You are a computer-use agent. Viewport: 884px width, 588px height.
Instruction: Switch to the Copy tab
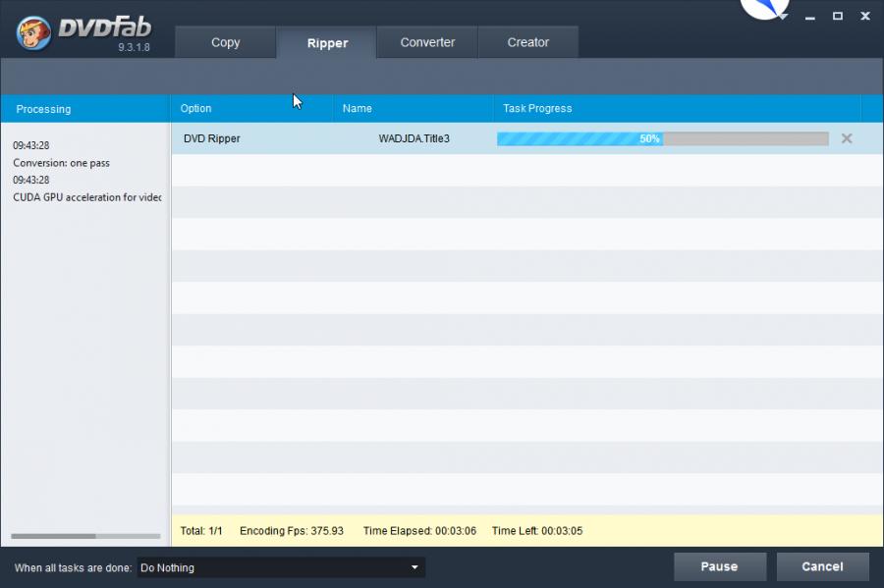[226, 42]
